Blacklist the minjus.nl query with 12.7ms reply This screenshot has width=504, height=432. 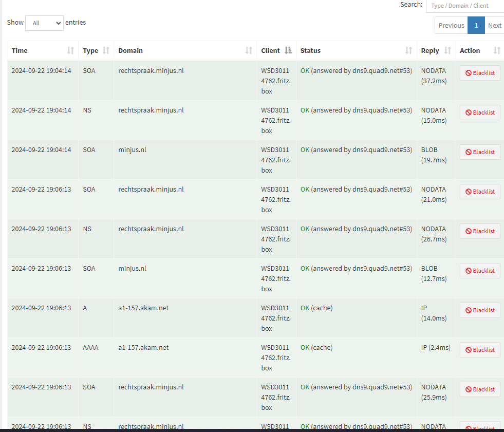click(x=480, y=271)
